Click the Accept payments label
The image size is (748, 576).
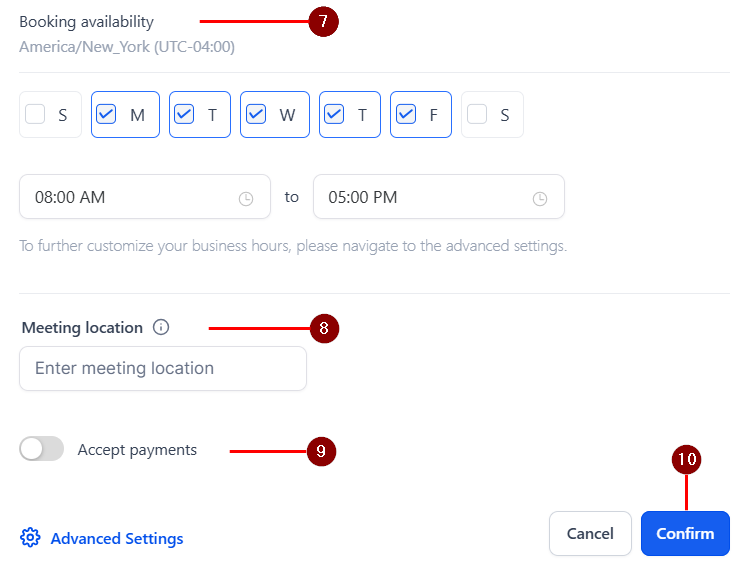(137, 450)
